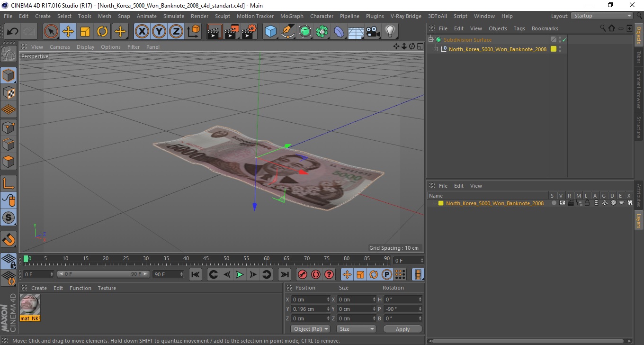Image resolution: width=644 pixels, height=345 pixels.
Task: Open the deformer Bend icon
Action: (x=339, y=32)
